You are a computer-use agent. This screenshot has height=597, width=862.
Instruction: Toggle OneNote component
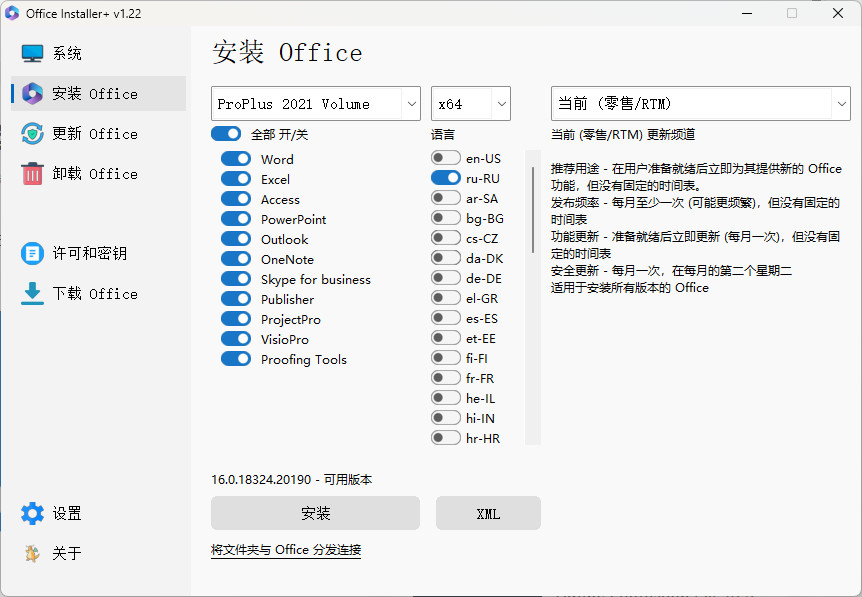coord(236,258)
